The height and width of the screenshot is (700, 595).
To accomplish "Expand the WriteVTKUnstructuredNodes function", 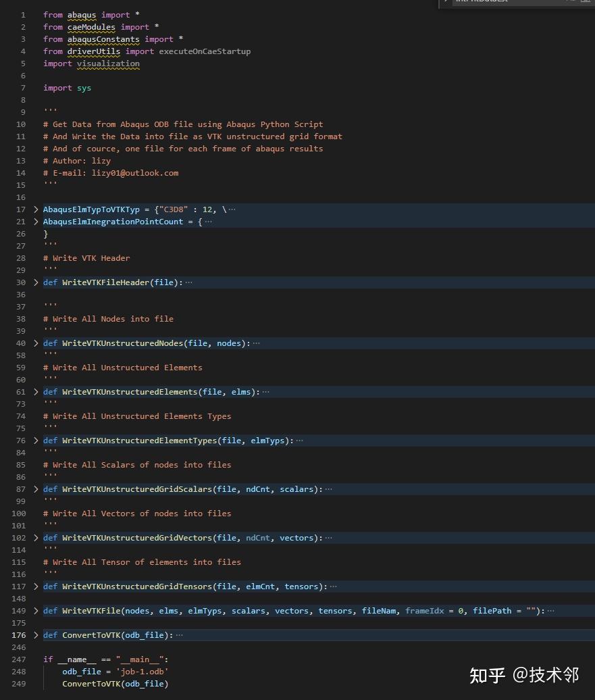I will 36,343.
